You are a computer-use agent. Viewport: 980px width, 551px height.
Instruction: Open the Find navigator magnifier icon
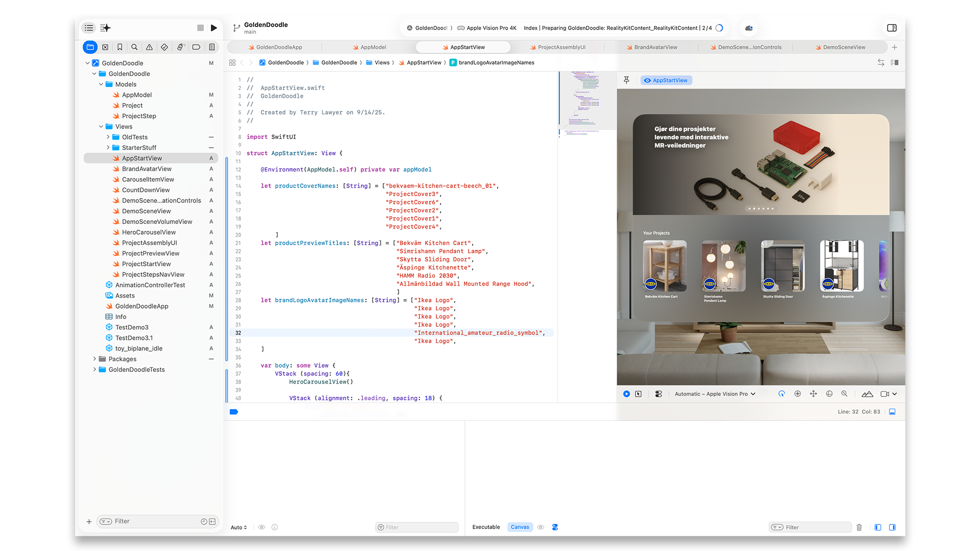pos(134,47)
